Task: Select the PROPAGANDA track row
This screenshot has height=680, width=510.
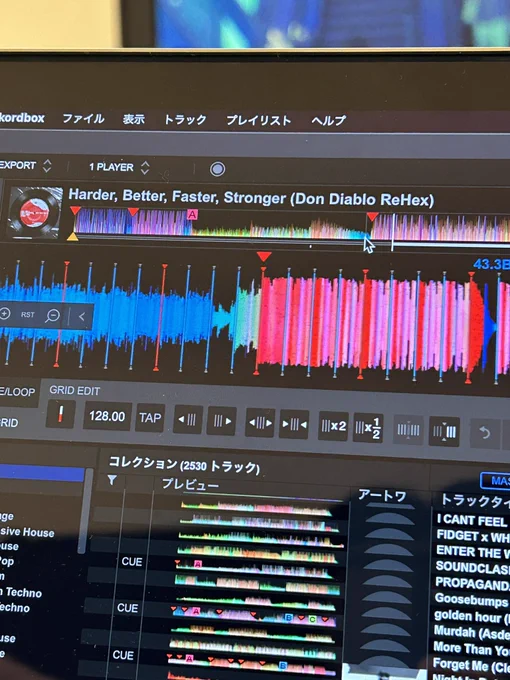Action: (472, 584)
